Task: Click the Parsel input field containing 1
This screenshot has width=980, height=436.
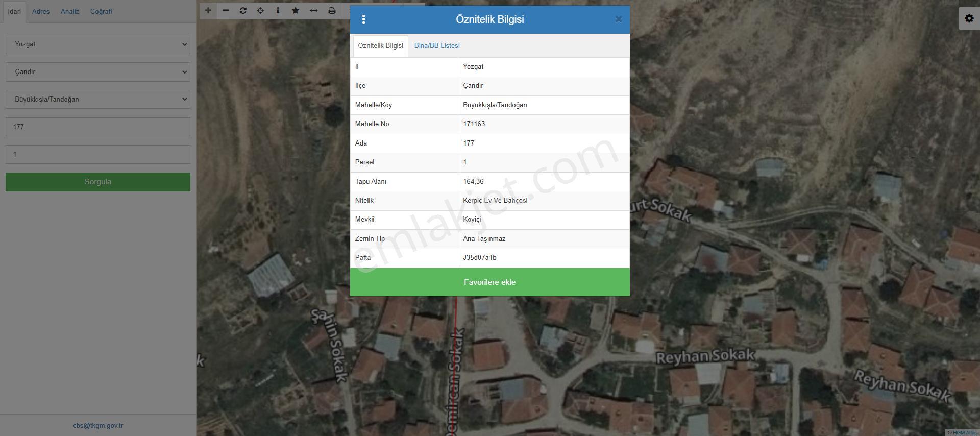Action: [98, 155]
